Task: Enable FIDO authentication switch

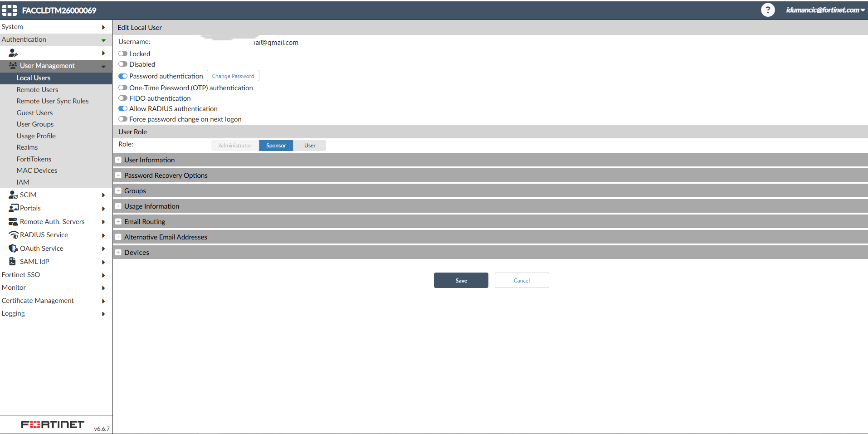Action: click(x=123, y=98)
